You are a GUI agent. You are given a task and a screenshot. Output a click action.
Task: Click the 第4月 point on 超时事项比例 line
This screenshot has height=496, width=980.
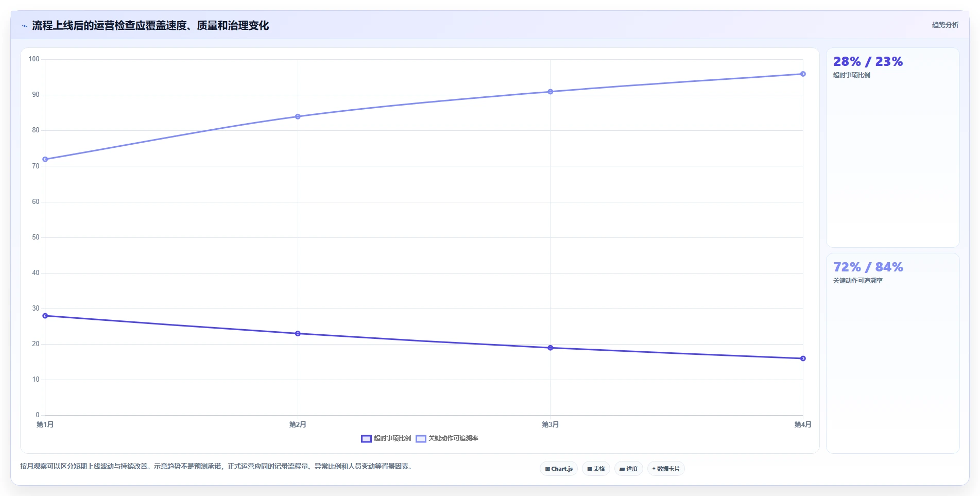point(803,358)
